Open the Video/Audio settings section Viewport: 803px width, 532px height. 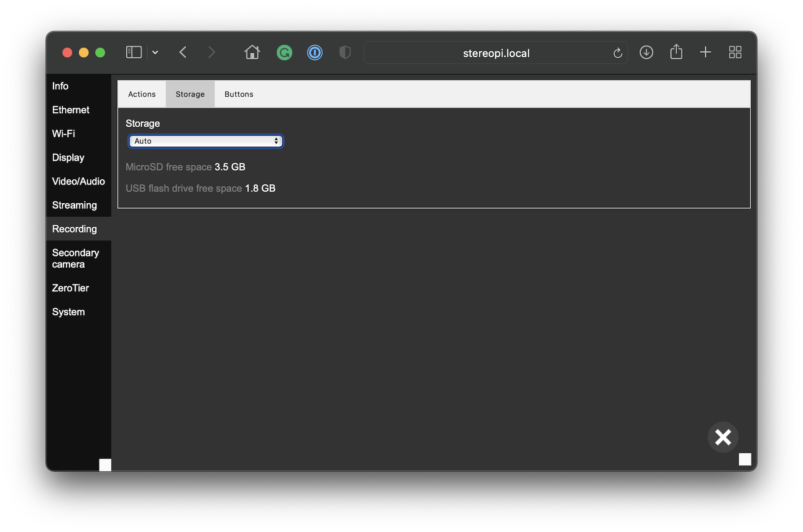[78, 181]
